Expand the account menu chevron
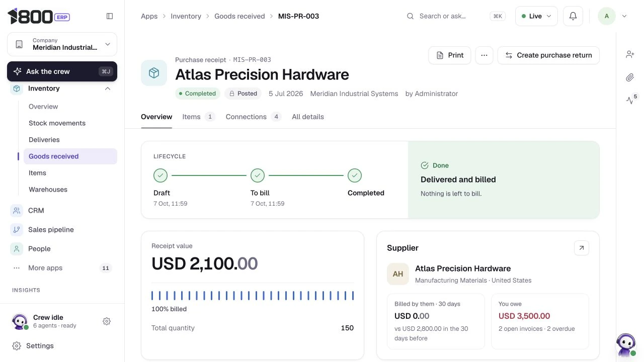 [624, 16]
